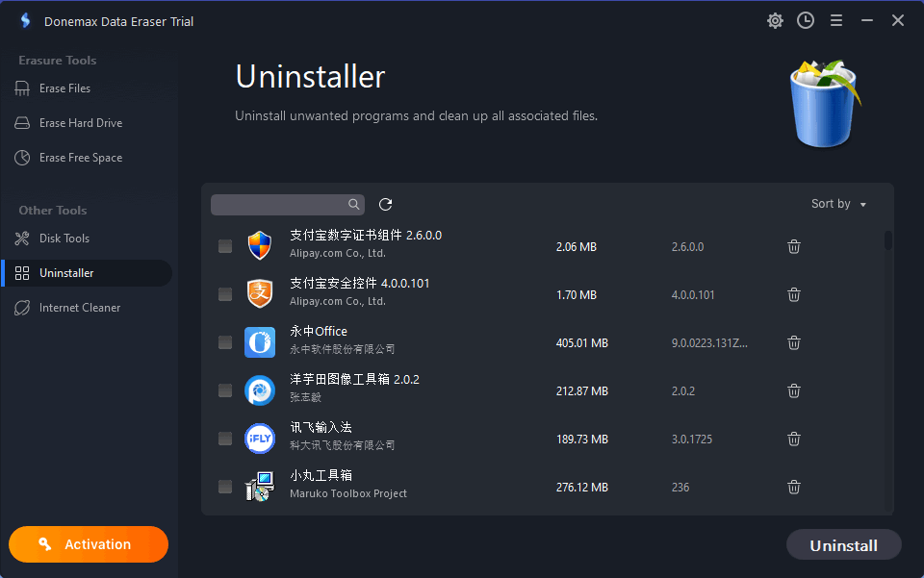Click the Donemax lightning logo
This screenshot has height=578, width=924.
pos(25,20)
